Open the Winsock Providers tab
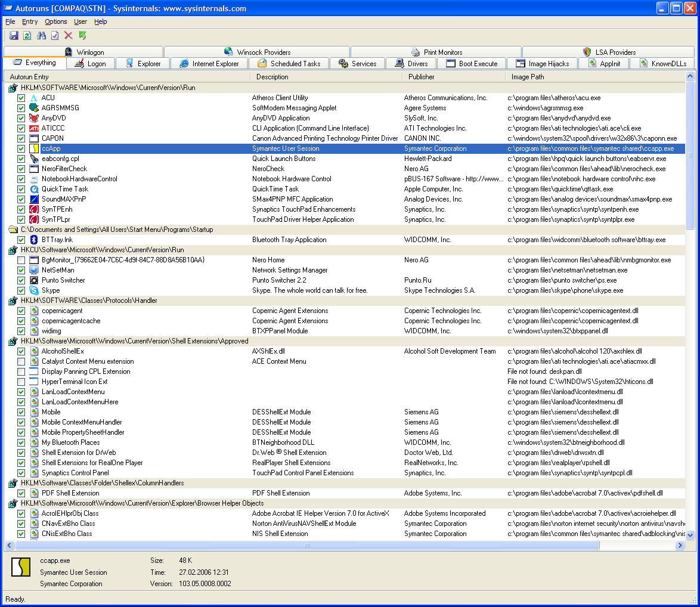700x607 pixels. pyautogui.click(x=257, y=52)
